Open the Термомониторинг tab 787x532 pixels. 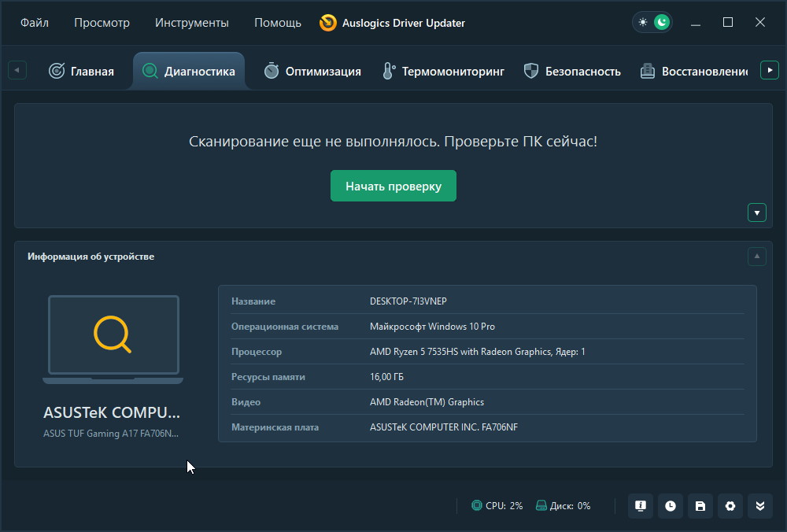point(443,72)
